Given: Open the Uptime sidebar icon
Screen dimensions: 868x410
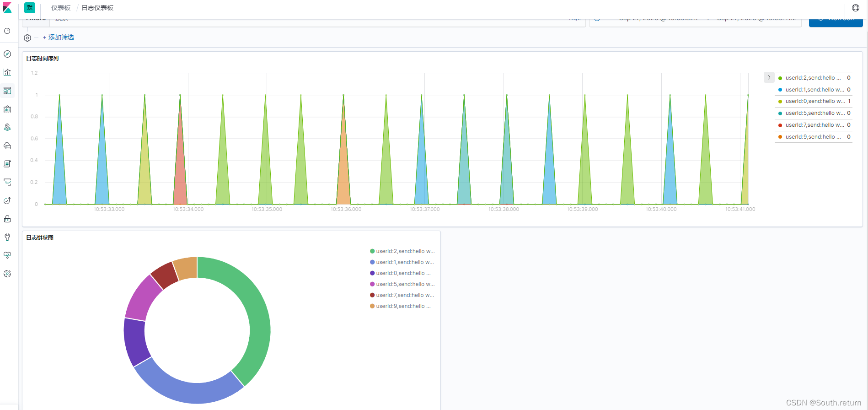Looking at the screenshot, I should coord(7,200).
